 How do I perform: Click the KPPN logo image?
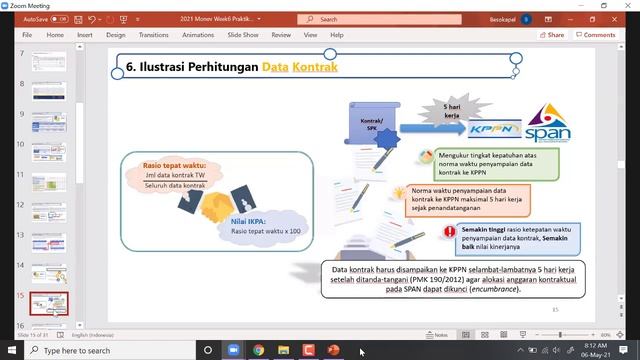click(495, 129)
